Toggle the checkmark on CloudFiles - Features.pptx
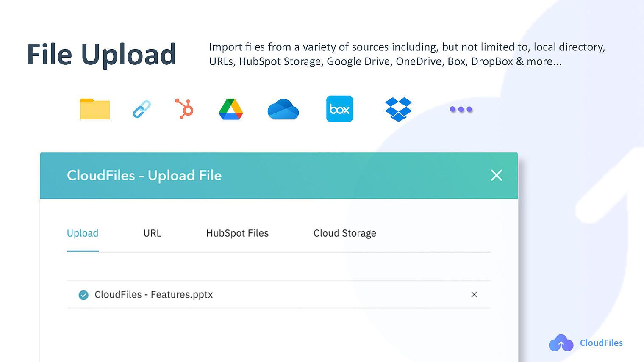Image resolution: width=644 pixels, height=362 pixels. click(83, 295)
